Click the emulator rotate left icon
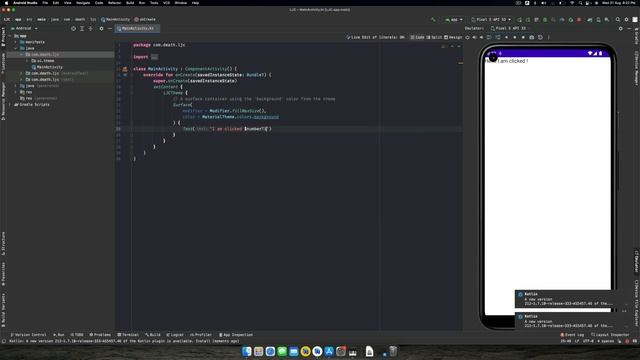640x360 pixels. coord(489,37)
